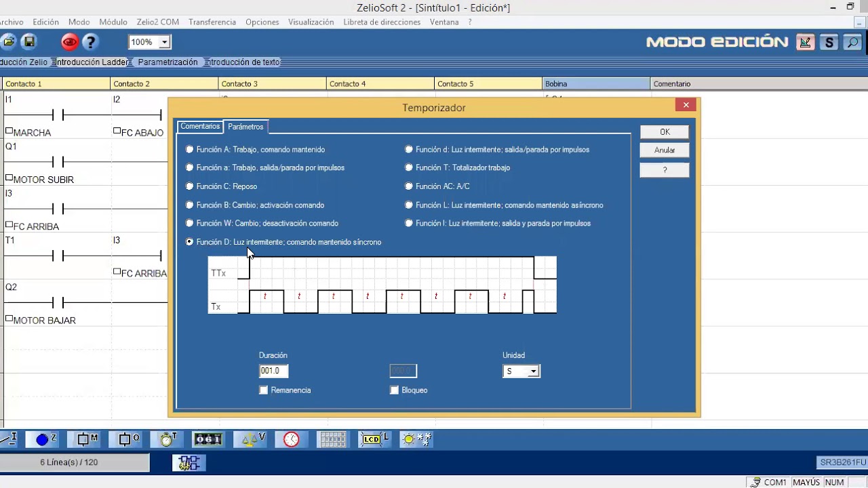Switch to simulation mode S icon
The height and width of the screenshot is (488, 868).
click(x=829, y=42)
